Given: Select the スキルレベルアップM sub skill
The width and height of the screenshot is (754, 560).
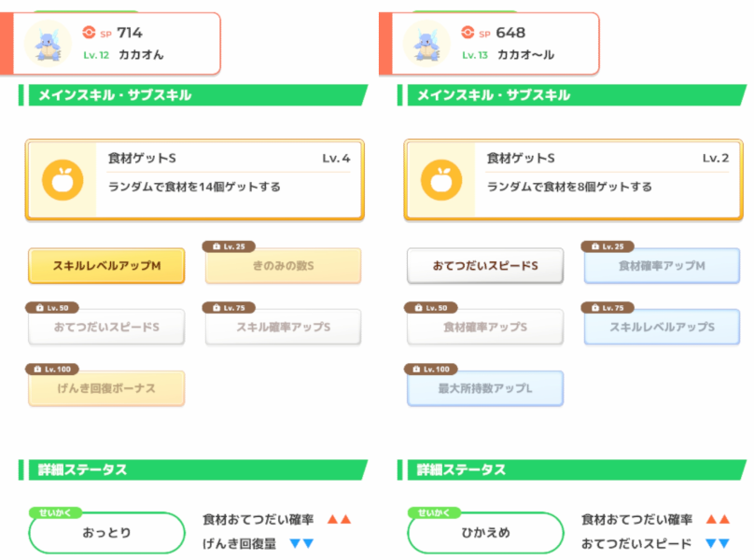Looking at the screenshot, I should [106, 266].
